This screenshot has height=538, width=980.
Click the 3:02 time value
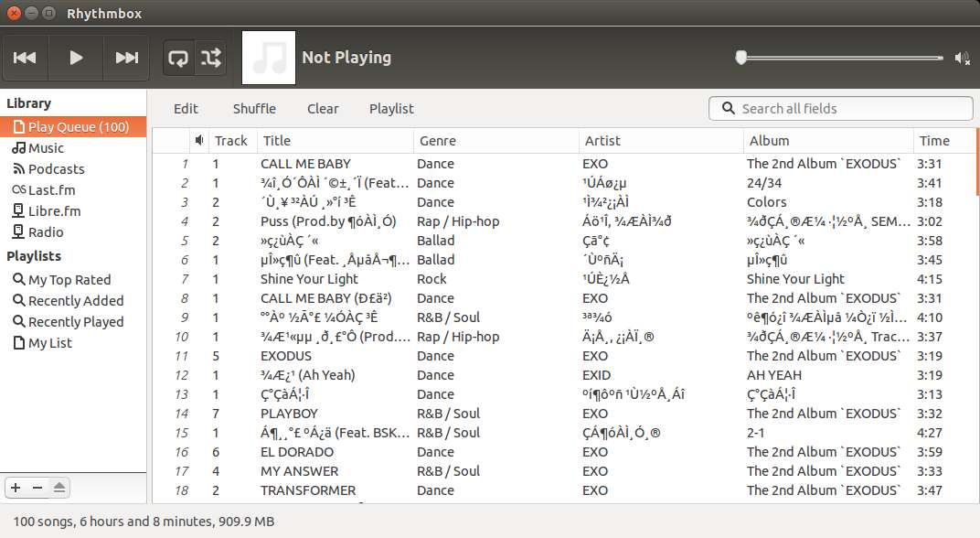click(x=930, y=221)
